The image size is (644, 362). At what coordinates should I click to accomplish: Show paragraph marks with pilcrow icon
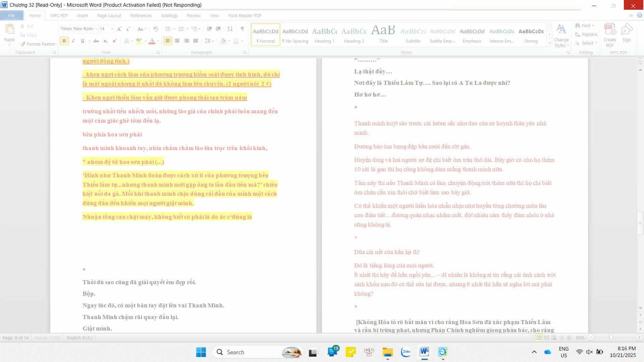[x=243, y=29]
